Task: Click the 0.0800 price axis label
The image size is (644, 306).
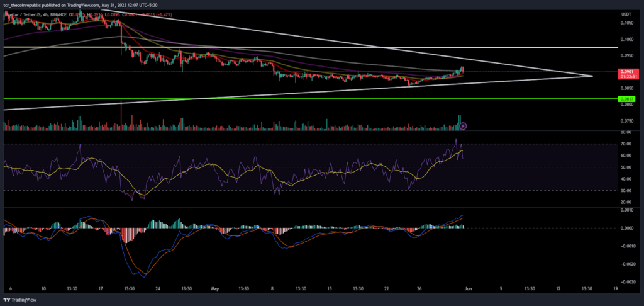Action: pyautogui.click(x=627, y=105)
